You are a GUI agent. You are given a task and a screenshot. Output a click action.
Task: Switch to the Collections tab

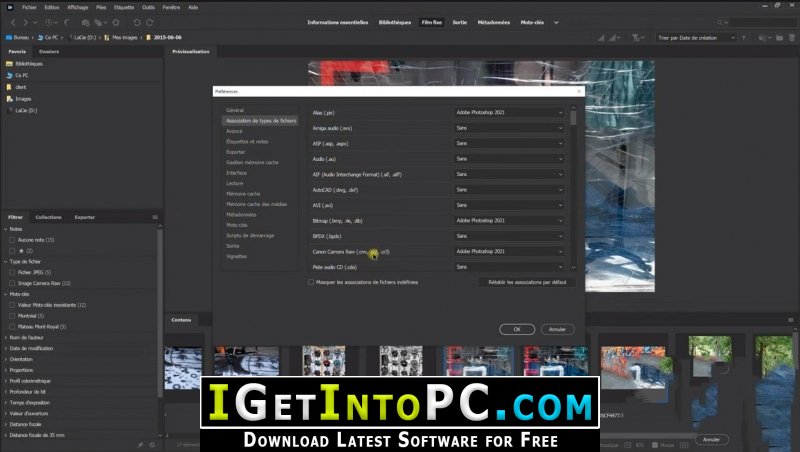pos(48,217)
